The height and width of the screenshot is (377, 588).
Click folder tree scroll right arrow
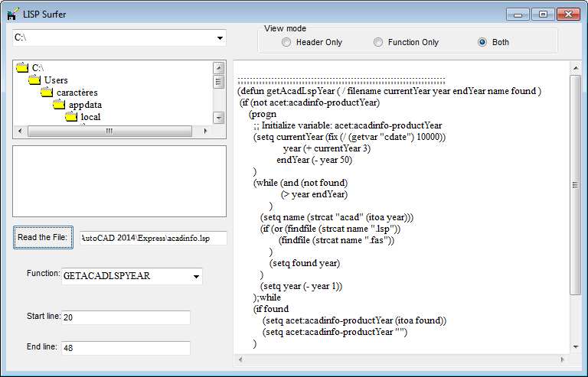pyautogui.click(x=205, y=131)
